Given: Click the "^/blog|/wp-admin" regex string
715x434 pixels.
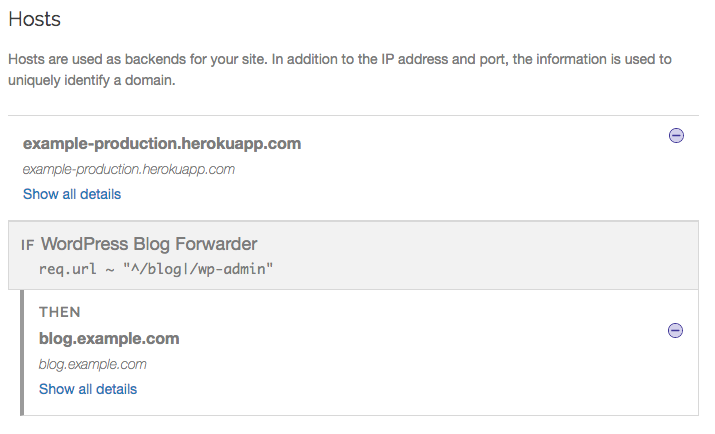Looking at the screenshot, I should point(198,269).
